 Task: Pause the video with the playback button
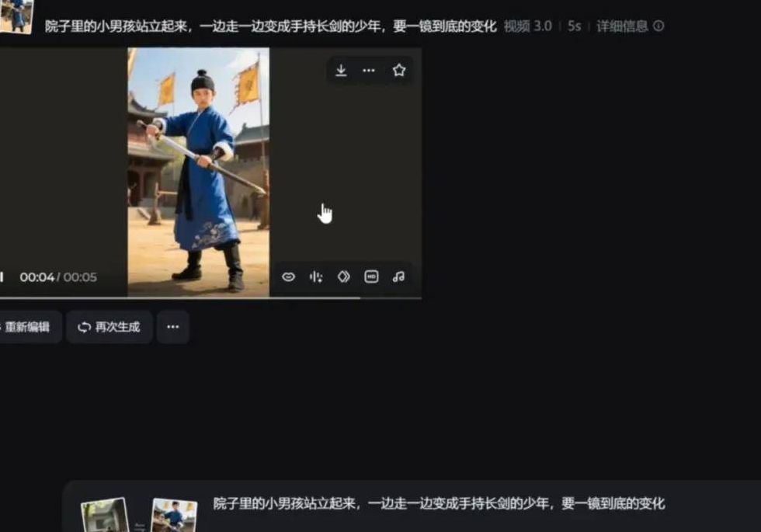[2, 277]
